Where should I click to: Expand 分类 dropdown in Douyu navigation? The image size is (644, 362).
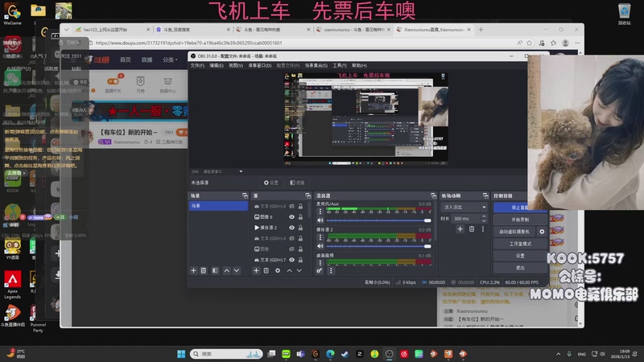pos(170,60)
